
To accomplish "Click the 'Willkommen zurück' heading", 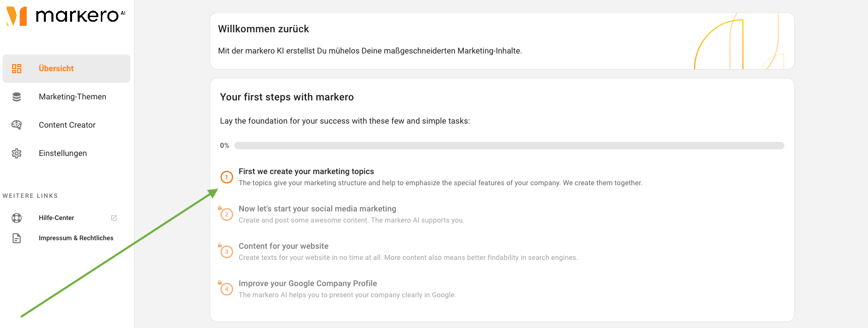I will pos(264,29).
